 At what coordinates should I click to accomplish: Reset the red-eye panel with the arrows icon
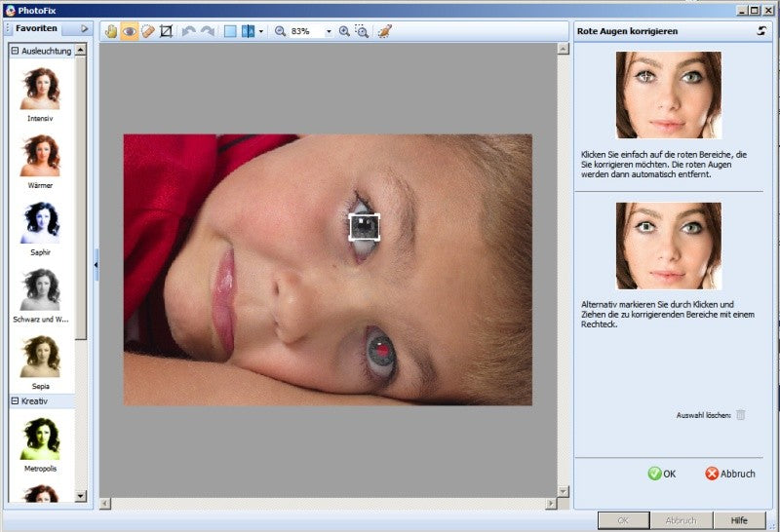point(761,31)
